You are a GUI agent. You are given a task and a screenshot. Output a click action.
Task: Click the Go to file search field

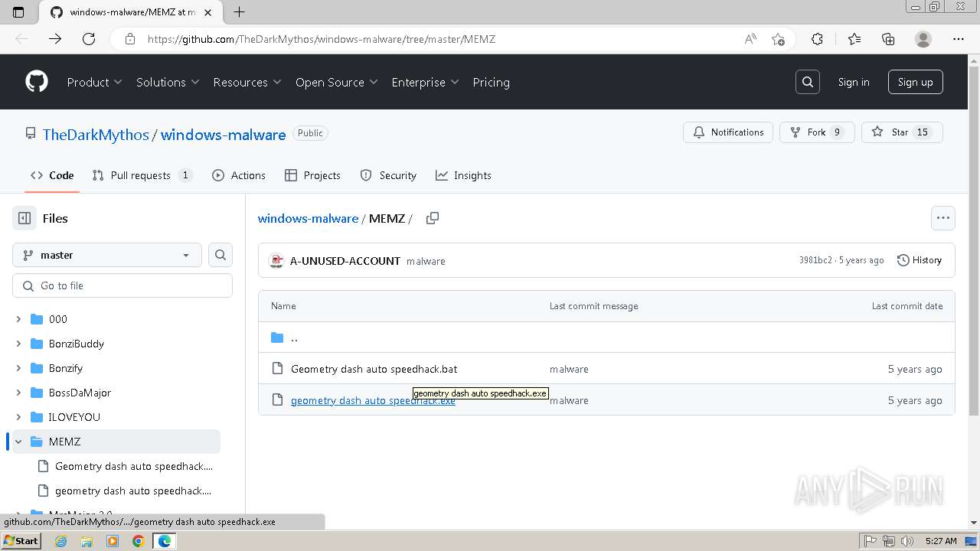pos(122,285)
